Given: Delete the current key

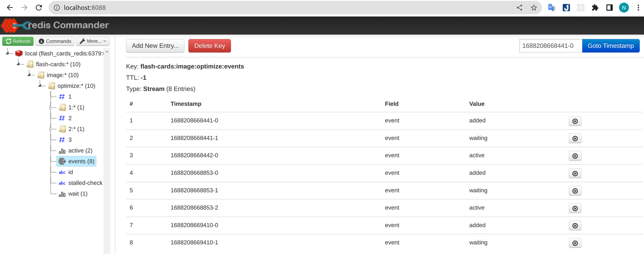Looking at the screenshot, I should [210, 46].
